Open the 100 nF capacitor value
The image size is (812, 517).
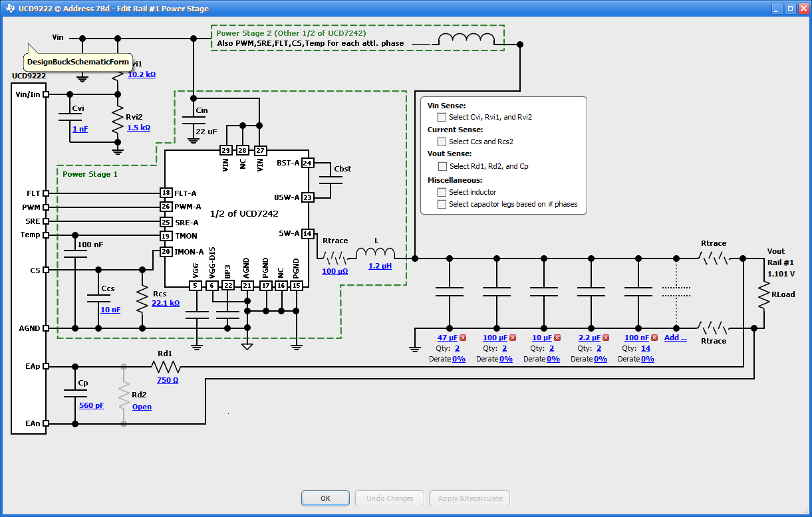(636, 338)
